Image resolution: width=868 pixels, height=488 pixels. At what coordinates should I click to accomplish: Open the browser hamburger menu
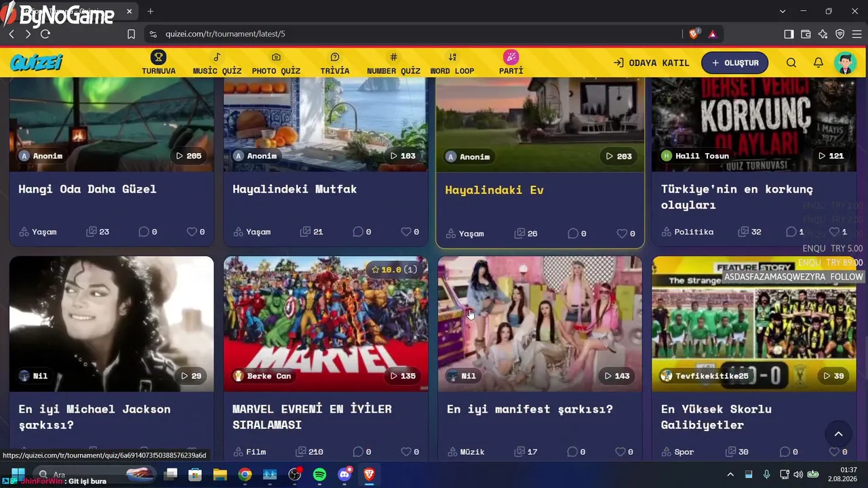coord(856,34)
